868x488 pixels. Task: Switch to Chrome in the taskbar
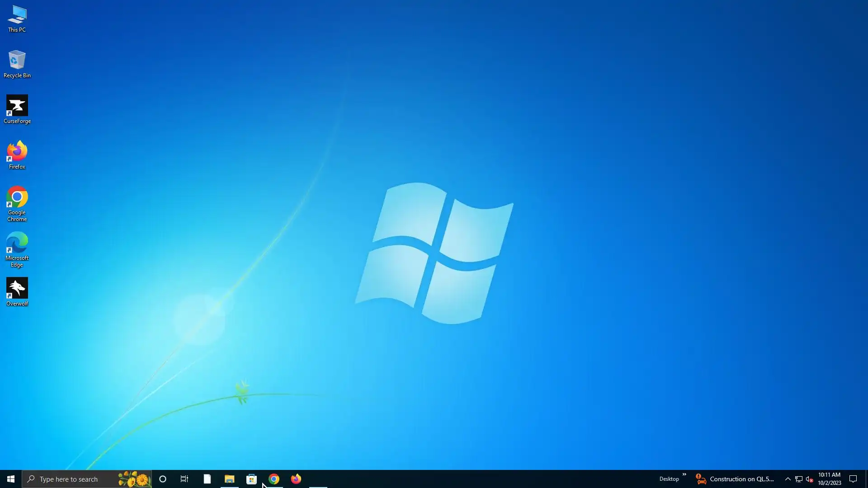click(274, 479)
